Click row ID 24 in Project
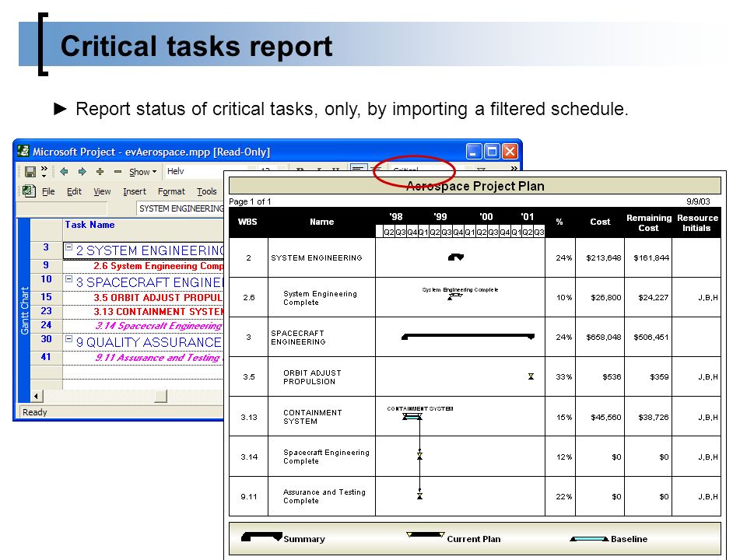Image resolution: width=747 pixels, height=560 pixels. tap(46, 325)
